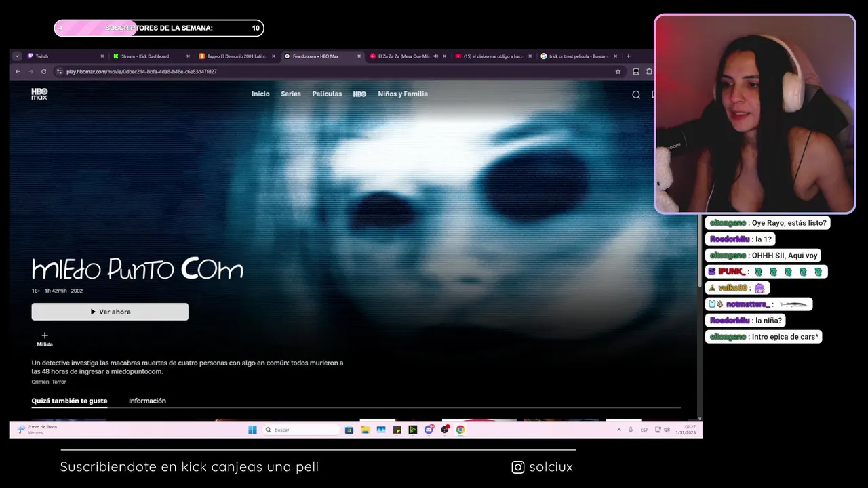Show hidden system tray icons chevron
Viewport: 868px width, 488px height.
[618, 430]
